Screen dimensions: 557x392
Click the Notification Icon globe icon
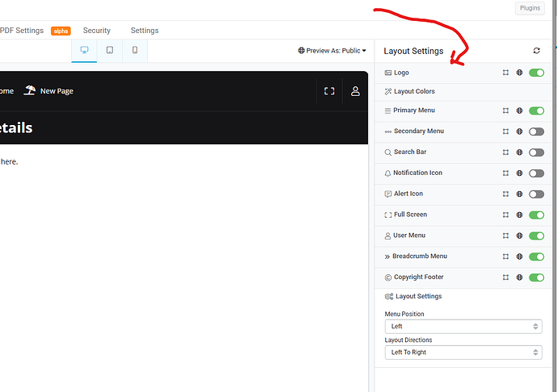(519, 173)
